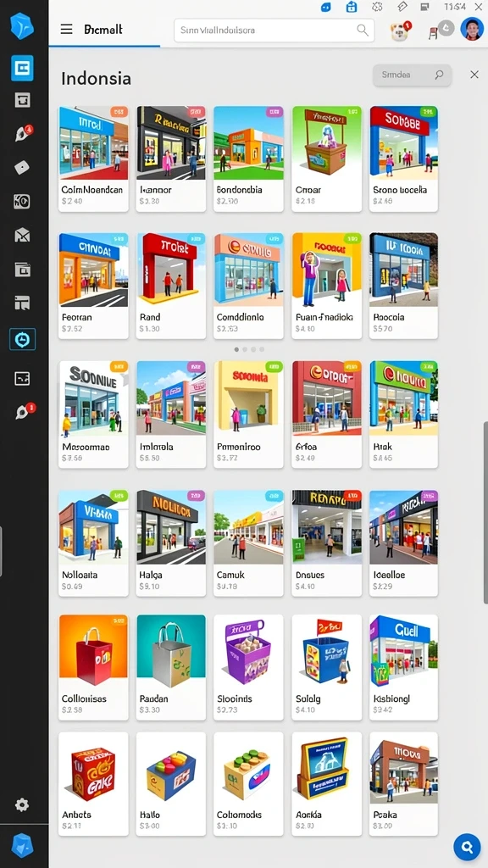This screenshot has width=488, height=868.
Task: Click the Indonsia heading text
Action: pyautogui.click(x=97, y=79)
